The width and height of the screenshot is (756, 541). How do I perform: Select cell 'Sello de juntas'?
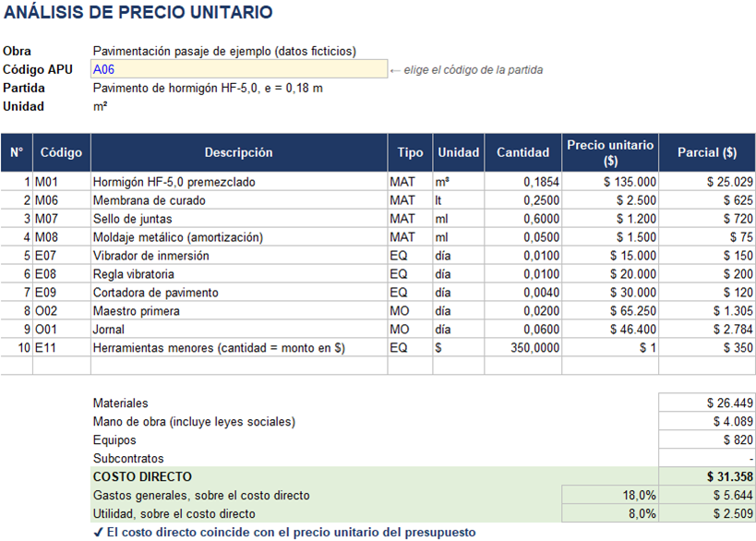(x=239, y=219)
